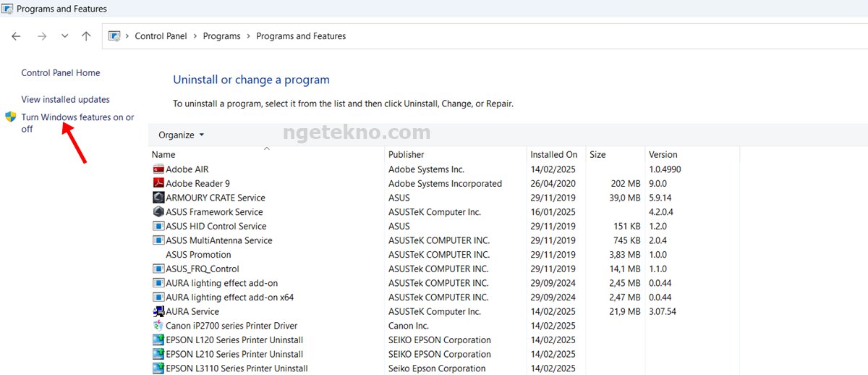Go to Control Panel Home
The image size is (868, 375).
(x=61, y=72)
